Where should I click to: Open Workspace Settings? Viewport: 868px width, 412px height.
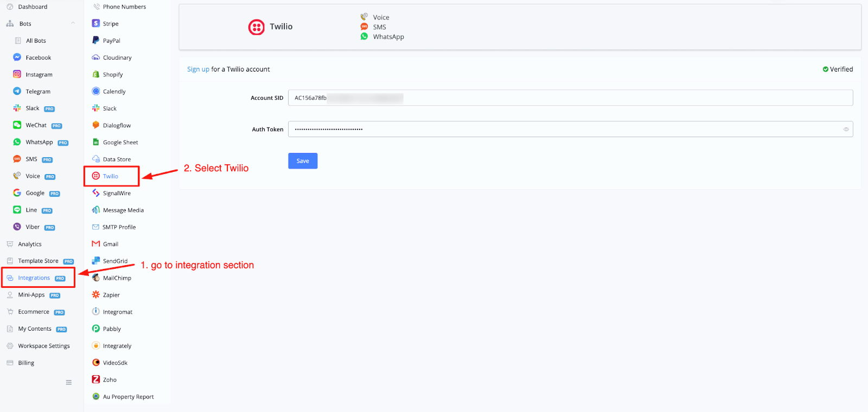[x=44, y=346]
